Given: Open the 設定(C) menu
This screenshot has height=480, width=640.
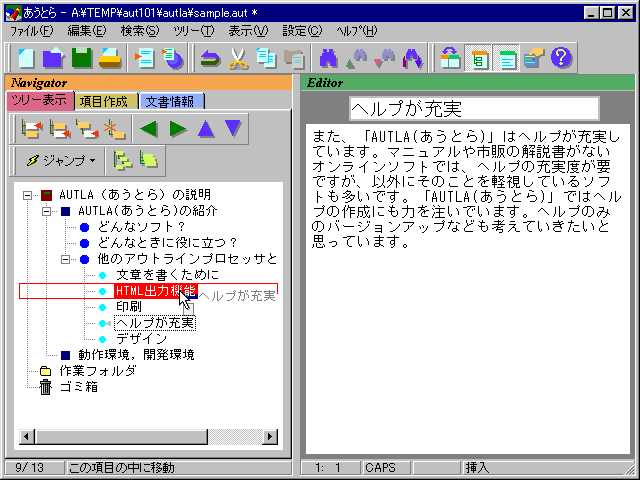Looking at the screenshot, I should tap(302, 31).
